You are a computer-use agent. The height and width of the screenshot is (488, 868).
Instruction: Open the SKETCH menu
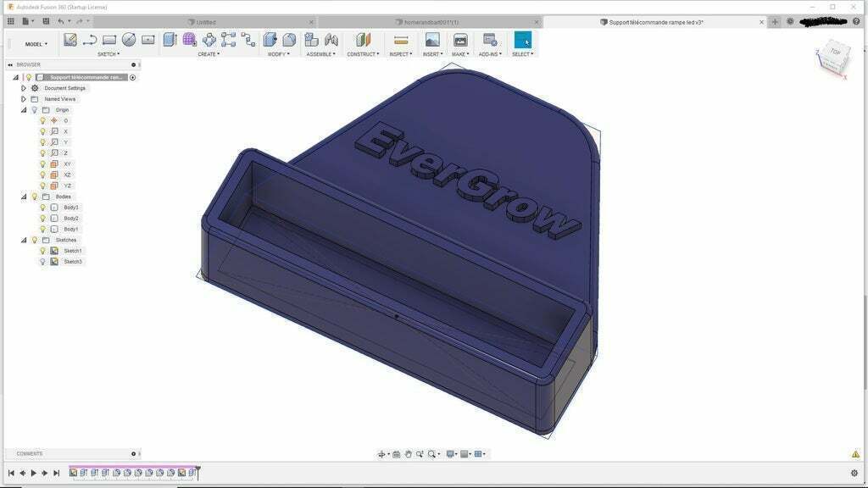click(108, 54)
